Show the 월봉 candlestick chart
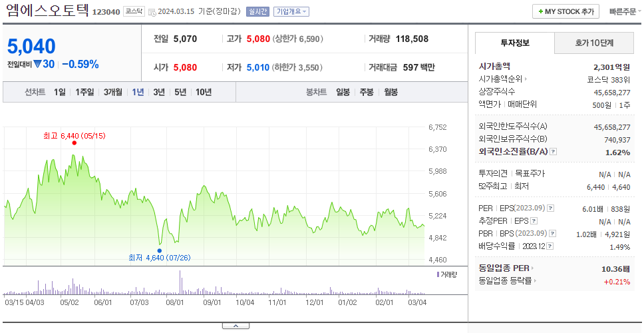This screenshot has width=644, height=333. coord(391,92)
